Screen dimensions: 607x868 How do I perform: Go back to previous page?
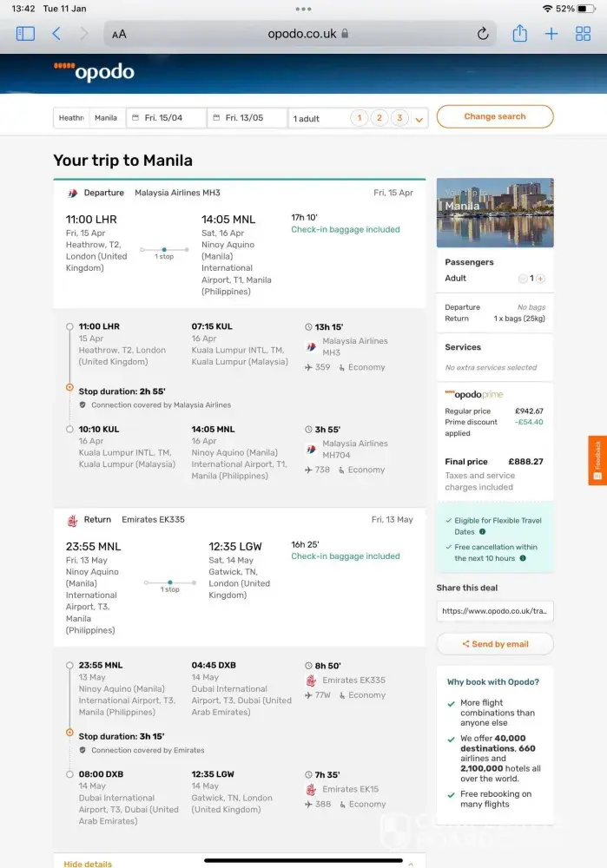tap(56, 34)
